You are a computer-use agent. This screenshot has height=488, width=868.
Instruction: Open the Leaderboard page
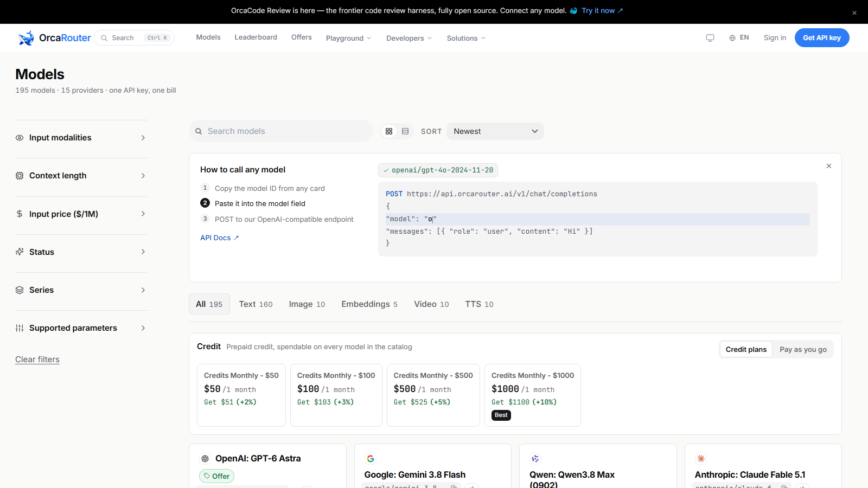256,37
